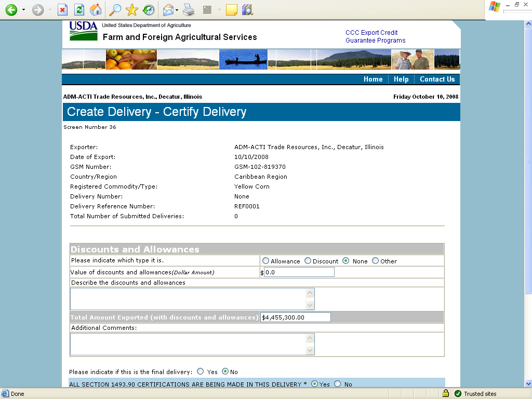Go to the browser Home page icon

tap(96, 10)
